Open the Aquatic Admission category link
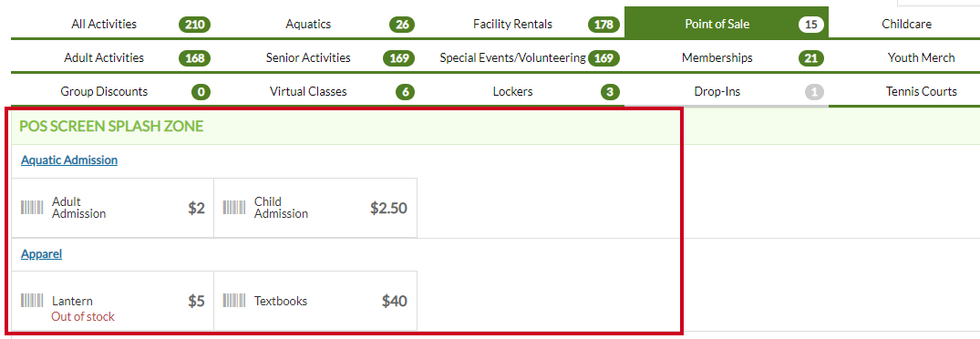The height and width of the screenshot is (339, 980). click(69, 159)
